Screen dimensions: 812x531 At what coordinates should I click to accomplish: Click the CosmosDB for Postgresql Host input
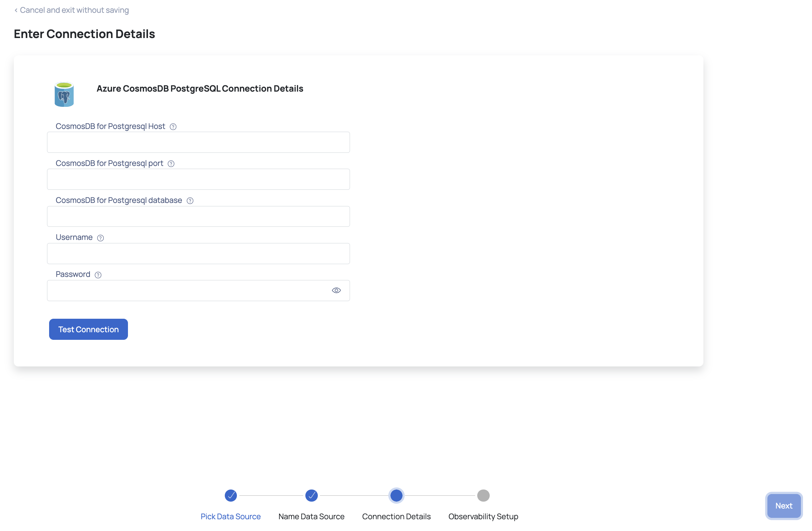coord(199,142)
